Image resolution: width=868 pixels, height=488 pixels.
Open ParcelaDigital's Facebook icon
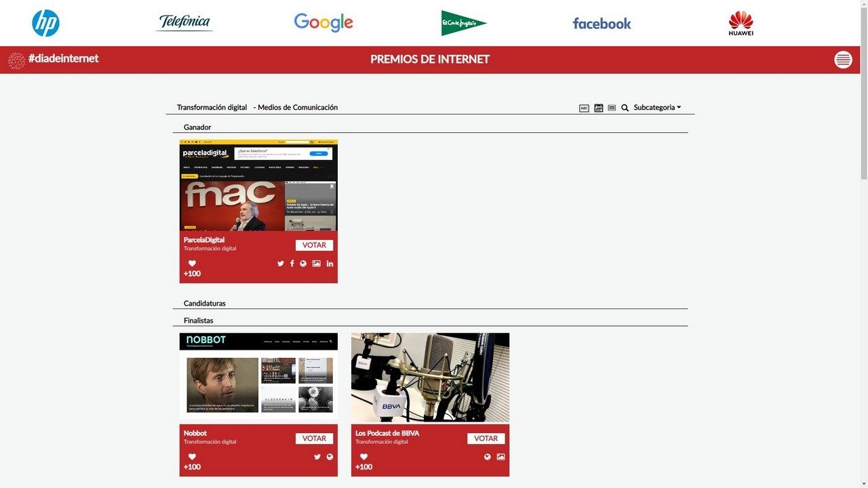point(292,264)
